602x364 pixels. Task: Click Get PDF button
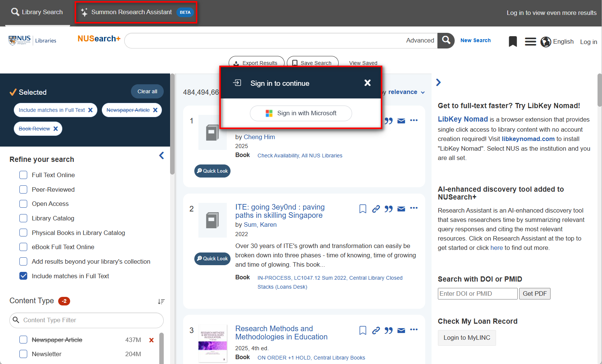[534, 294]
